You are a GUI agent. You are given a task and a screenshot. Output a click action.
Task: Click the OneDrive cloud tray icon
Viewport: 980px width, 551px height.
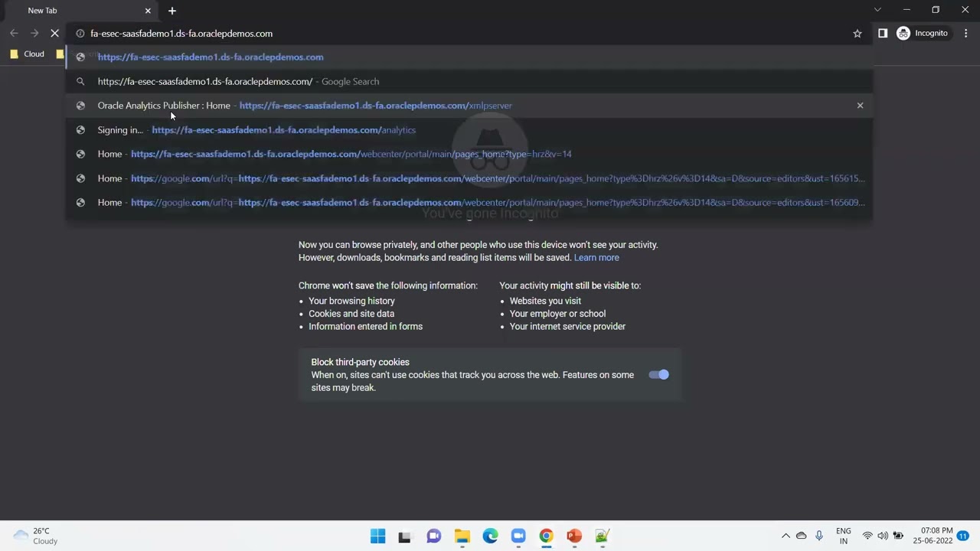[802, 536]
